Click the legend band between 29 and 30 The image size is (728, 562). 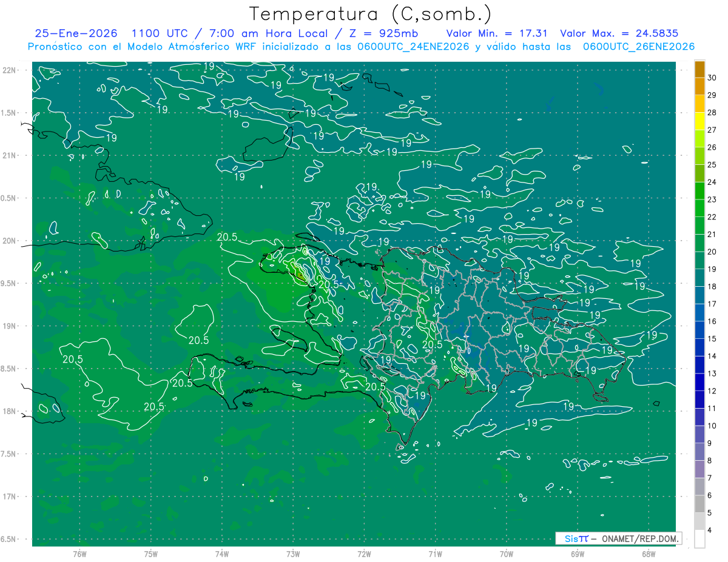pos(699,87)
